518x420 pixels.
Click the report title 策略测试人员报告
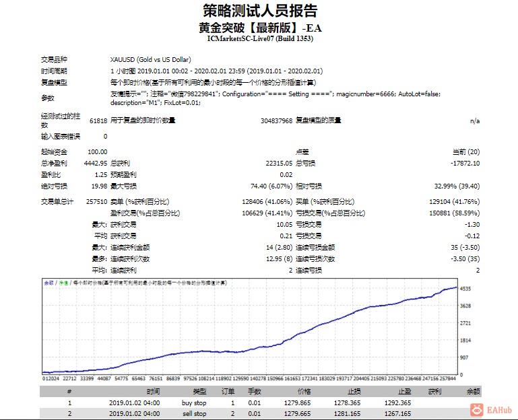pyautogui.click(x=260, y=11)
